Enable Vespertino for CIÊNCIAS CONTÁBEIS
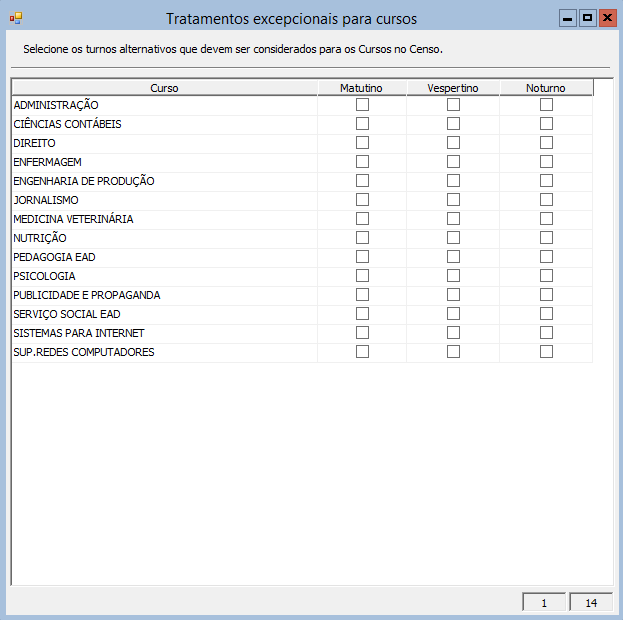 (x=453, y=124)
